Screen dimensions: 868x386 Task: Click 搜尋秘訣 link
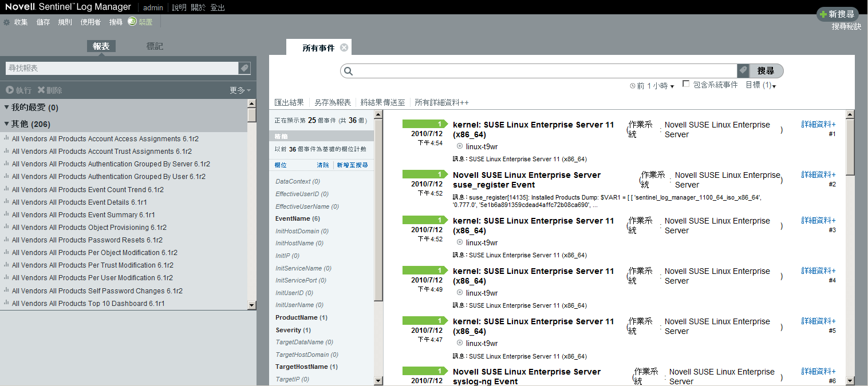tap(846, 26)
